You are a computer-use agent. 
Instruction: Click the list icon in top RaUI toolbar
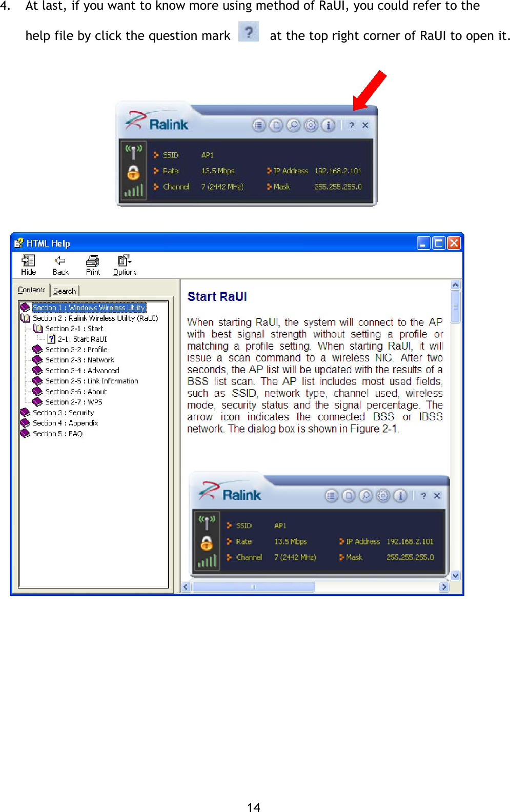pyautogui.click(x=259, y=125)
